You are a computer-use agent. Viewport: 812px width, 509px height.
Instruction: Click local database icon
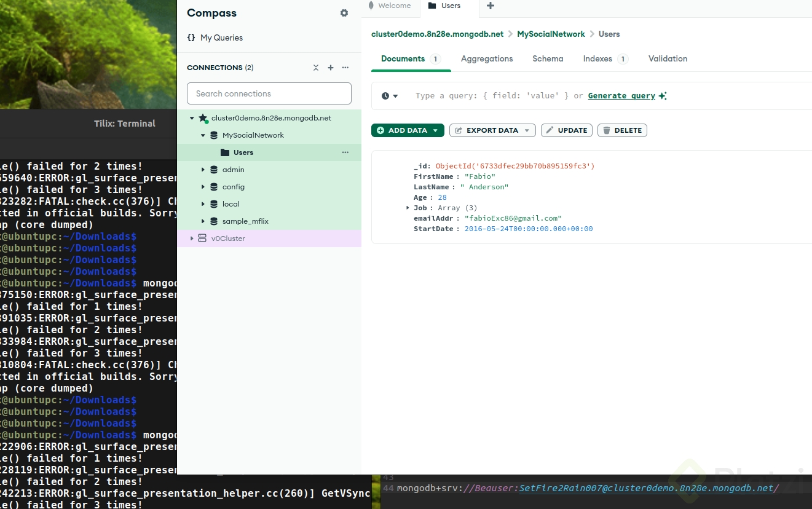click(214, 204)
